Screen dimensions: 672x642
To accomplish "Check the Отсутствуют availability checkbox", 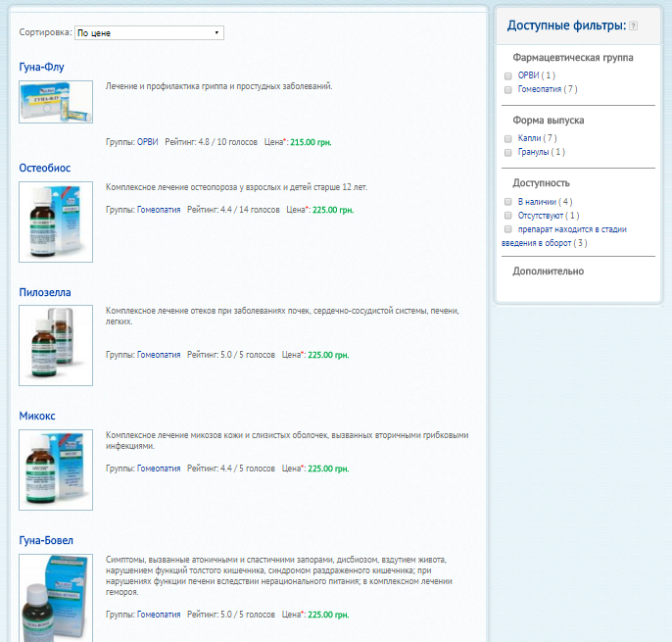I will [508, 215].
